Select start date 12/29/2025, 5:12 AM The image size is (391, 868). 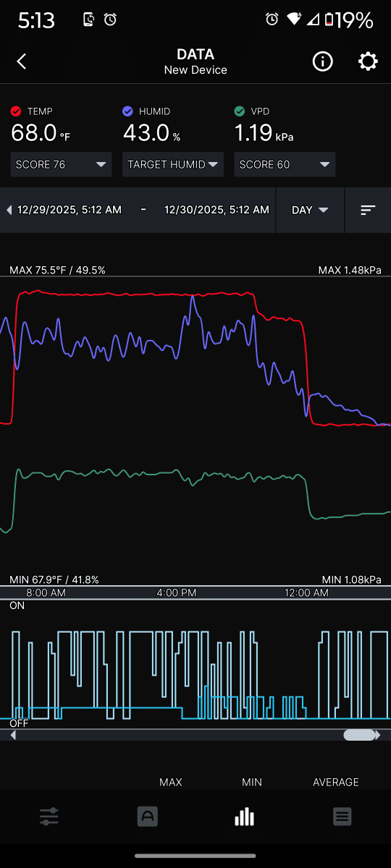(x=70, y=210)
